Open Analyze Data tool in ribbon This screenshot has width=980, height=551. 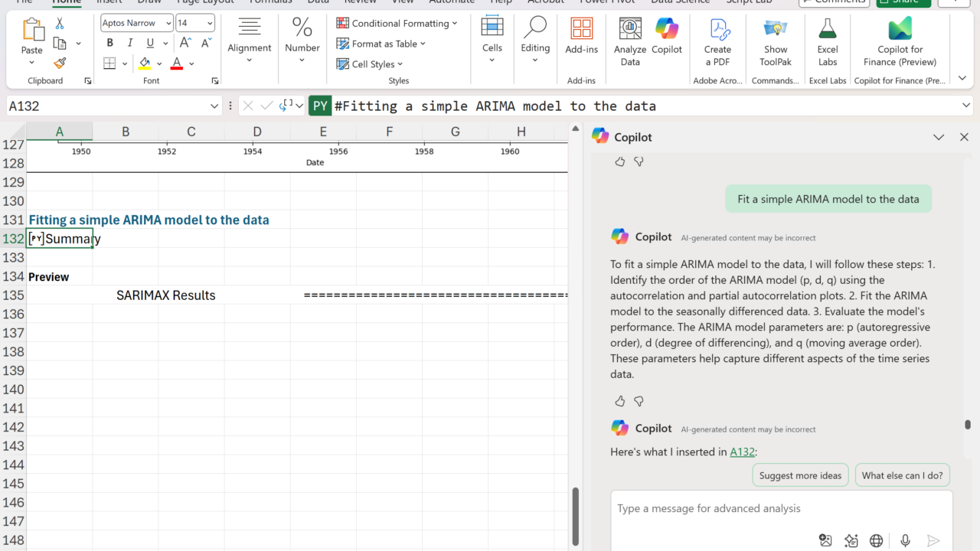[x=630, y=43]
